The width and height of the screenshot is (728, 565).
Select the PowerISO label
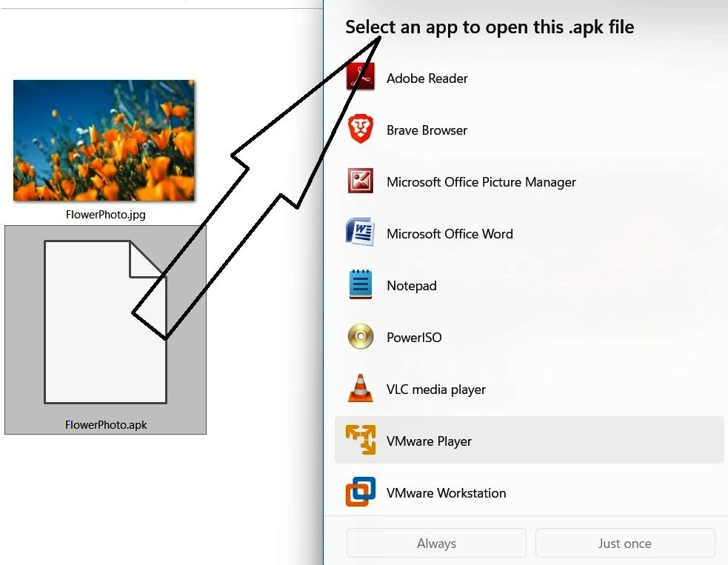414,338
